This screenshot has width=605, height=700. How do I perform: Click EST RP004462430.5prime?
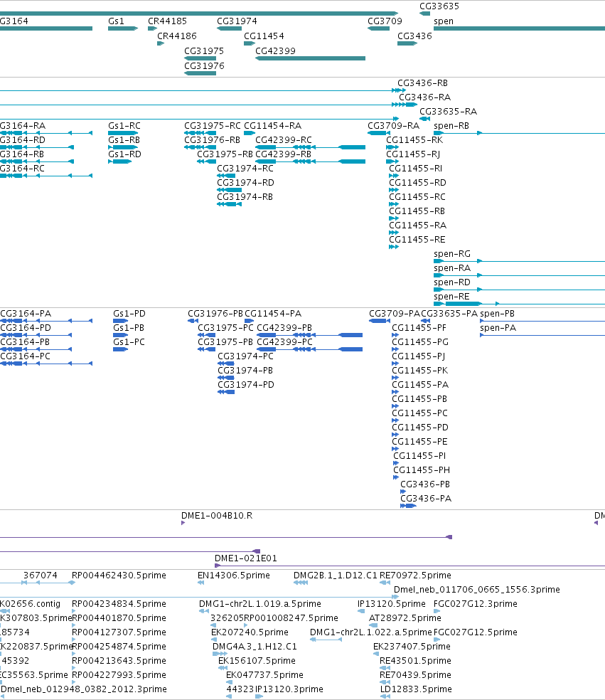point(119,576)
